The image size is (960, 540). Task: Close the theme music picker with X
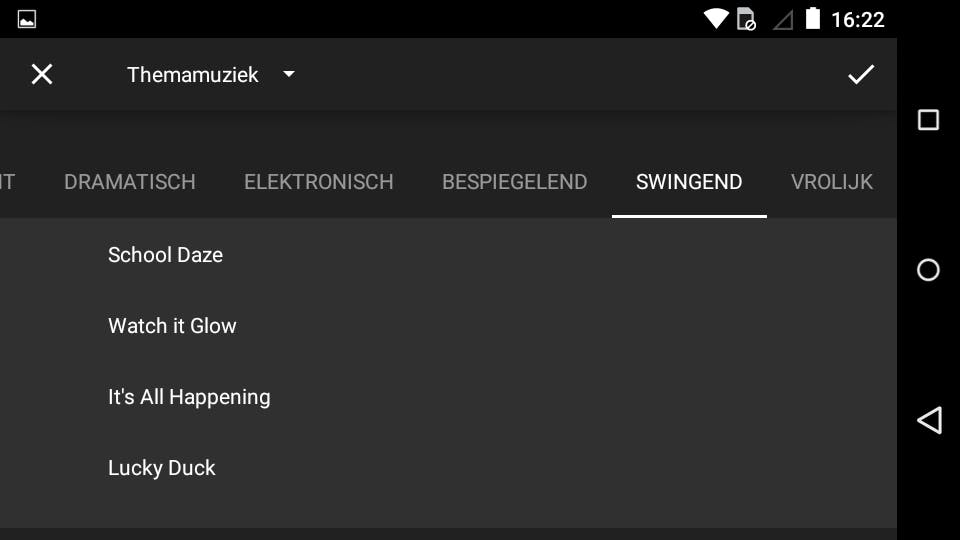point(41,74)
